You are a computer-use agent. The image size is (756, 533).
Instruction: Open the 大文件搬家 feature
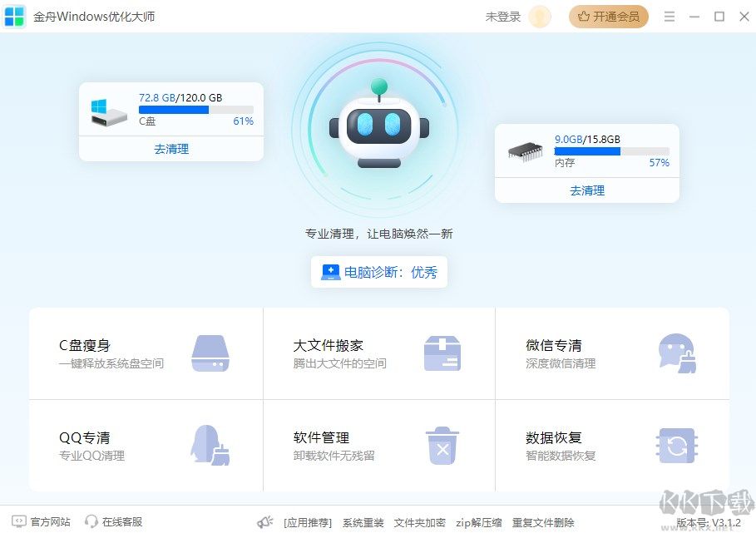(x=379, y=353)
